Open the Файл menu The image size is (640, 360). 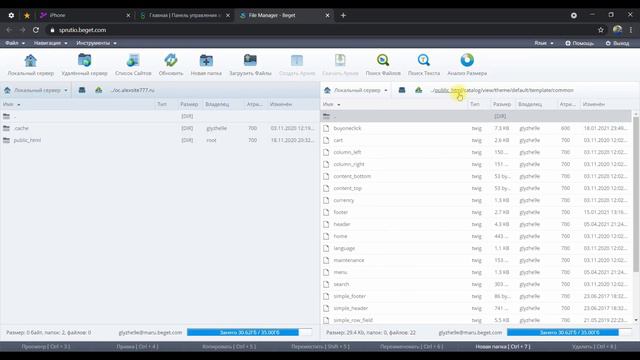15,43
